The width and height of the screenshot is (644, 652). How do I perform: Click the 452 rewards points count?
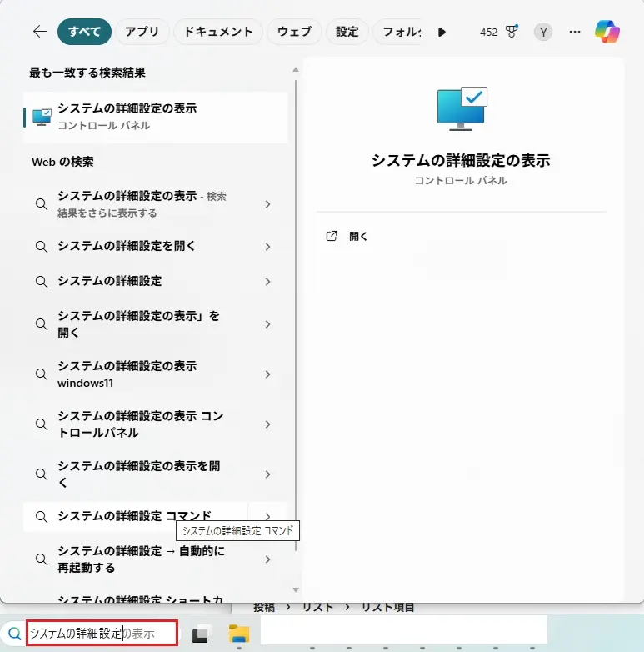coord(488,32)
